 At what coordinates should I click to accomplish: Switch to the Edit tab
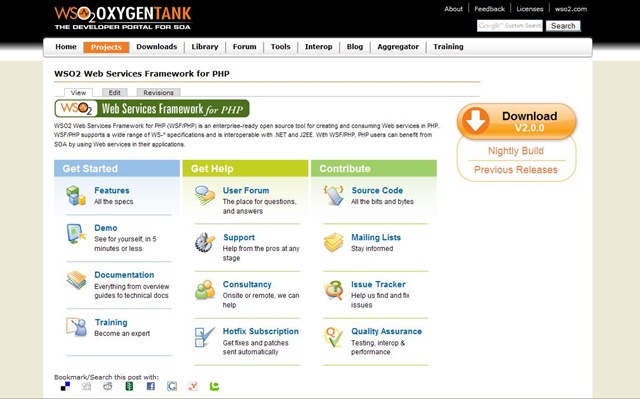pos(115,93)
